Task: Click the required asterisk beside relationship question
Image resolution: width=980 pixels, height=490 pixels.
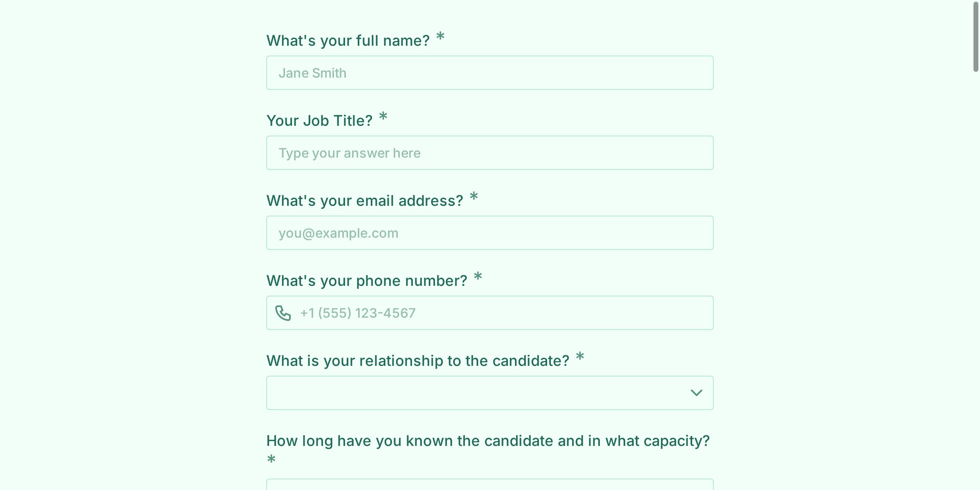Action: coord(580,357)
